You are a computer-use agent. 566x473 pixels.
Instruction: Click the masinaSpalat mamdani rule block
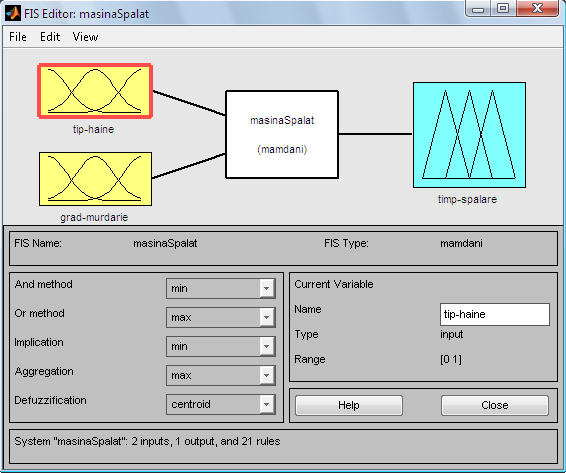[282, 134]
